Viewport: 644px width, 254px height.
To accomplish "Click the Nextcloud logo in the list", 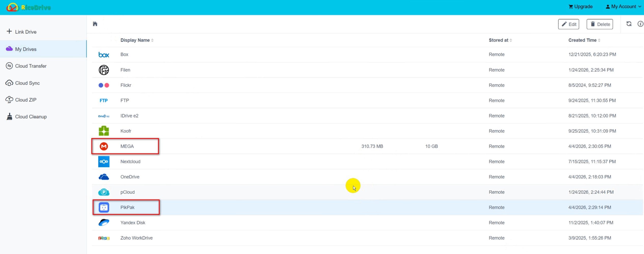I will tap(104, 162).
